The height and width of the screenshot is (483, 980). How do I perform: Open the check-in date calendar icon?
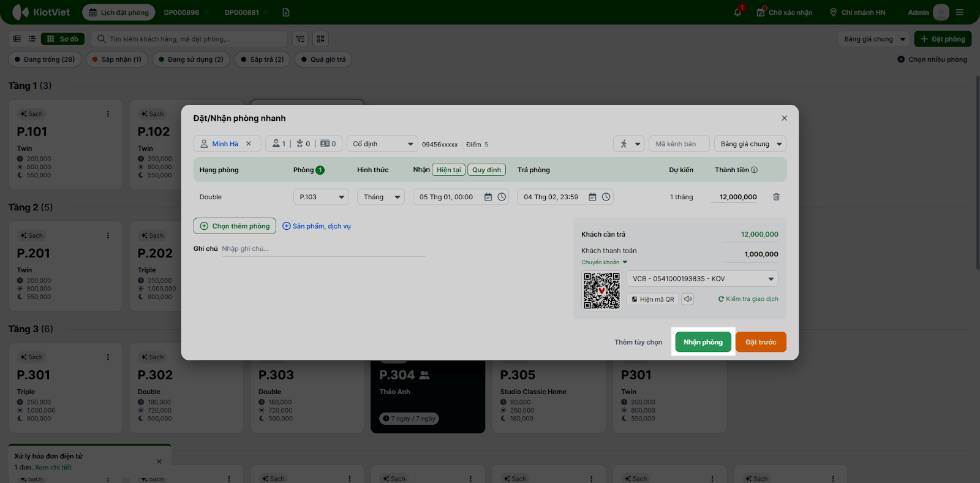click(488, 197)
